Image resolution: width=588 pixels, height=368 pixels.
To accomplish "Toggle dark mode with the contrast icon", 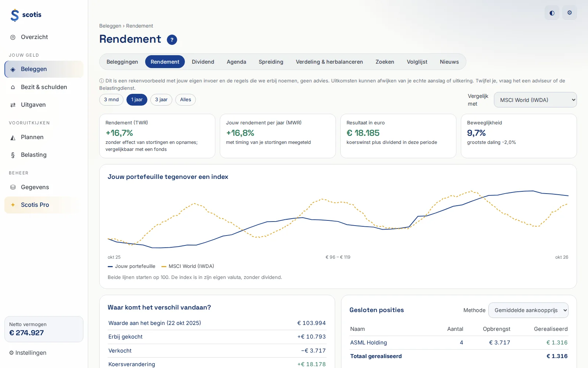I will (552, 13).
